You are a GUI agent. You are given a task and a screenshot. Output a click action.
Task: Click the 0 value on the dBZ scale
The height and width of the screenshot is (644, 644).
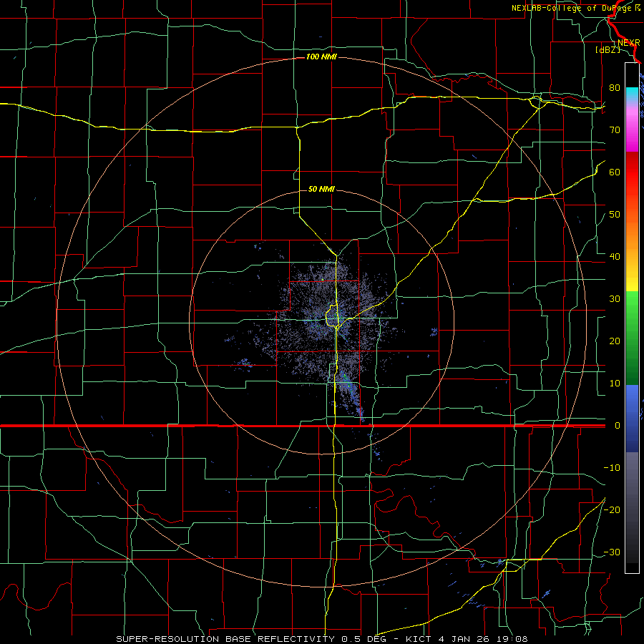618,426
